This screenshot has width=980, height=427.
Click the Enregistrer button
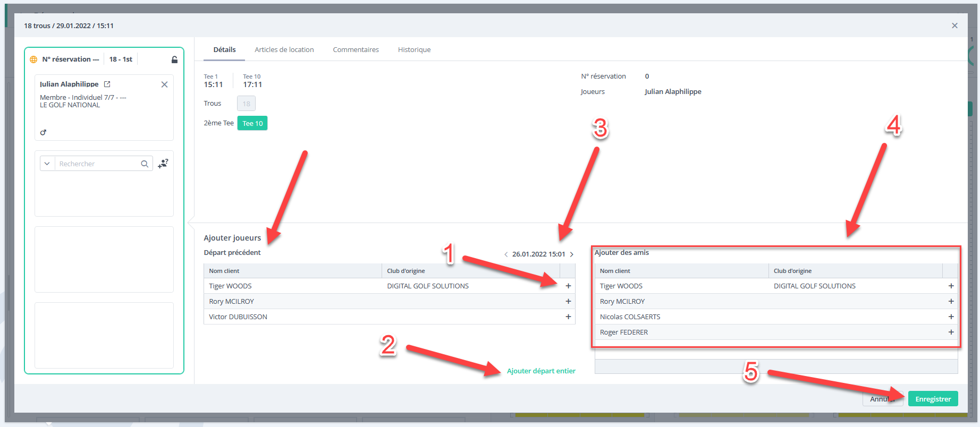point(933,399)
